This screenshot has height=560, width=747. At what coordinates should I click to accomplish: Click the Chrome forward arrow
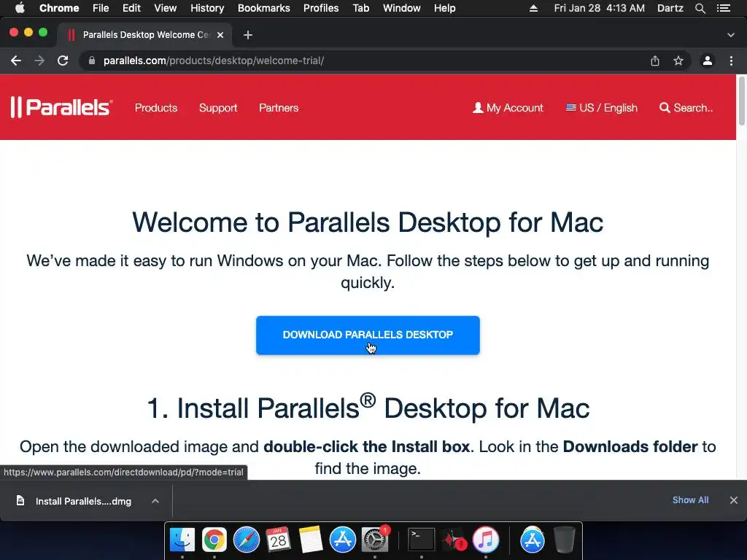click(x=39, y=61)
